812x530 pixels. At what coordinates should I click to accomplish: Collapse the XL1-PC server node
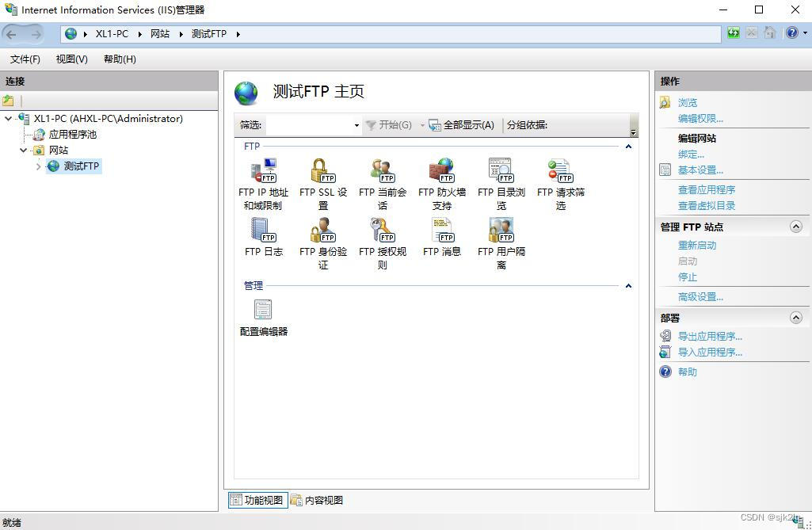click(x=8, y=119)
